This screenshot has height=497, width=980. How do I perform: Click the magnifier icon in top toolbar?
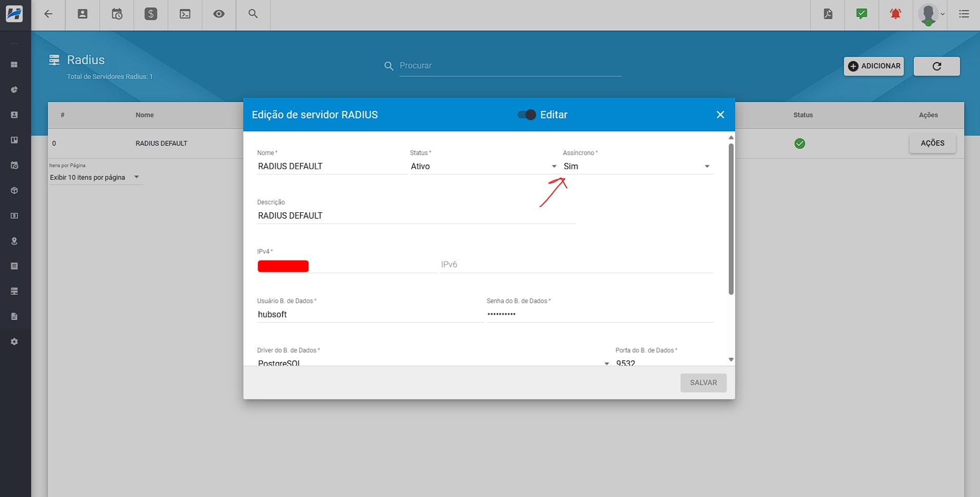pos(253,14)
